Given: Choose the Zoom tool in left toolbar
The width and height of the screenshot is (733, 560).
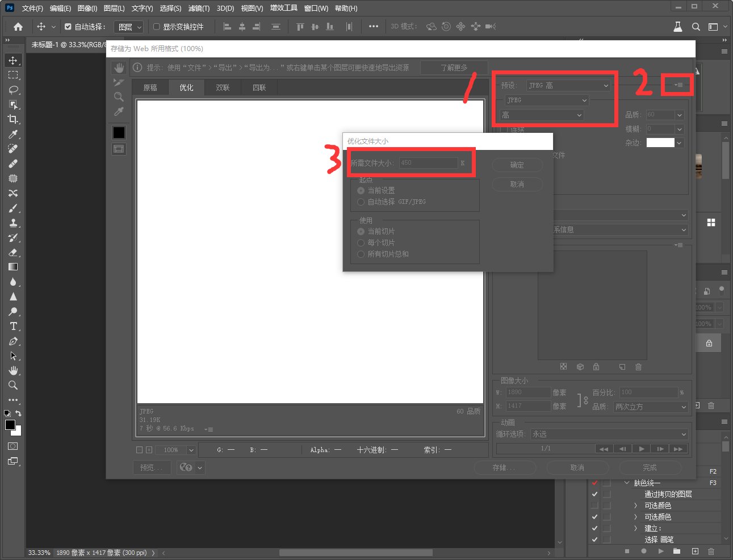Looking at the screenshot, I should click(x=12, y=385).
